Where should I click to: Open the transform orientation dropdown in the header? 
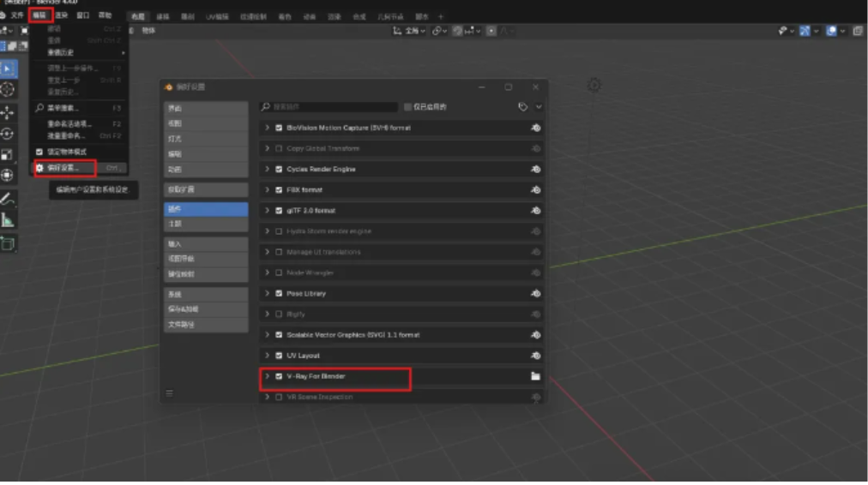coord(409,31)
